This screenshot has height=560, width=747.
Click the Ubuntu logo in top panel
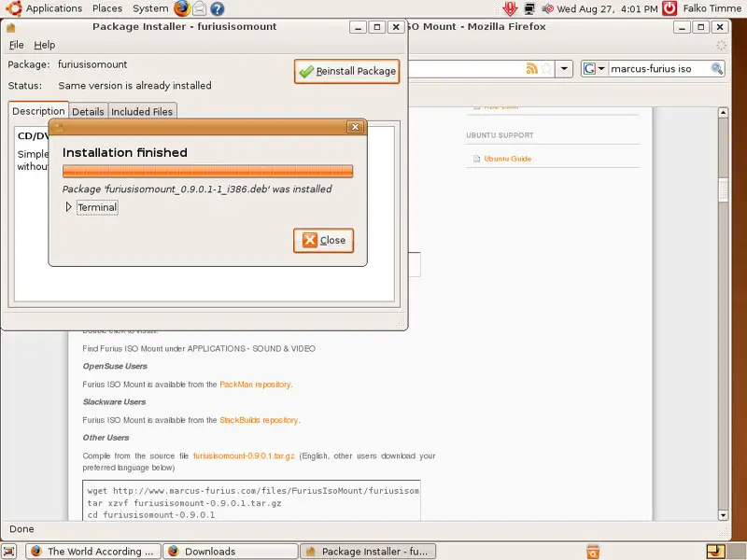pyautogui.click(x=14, y=8)
